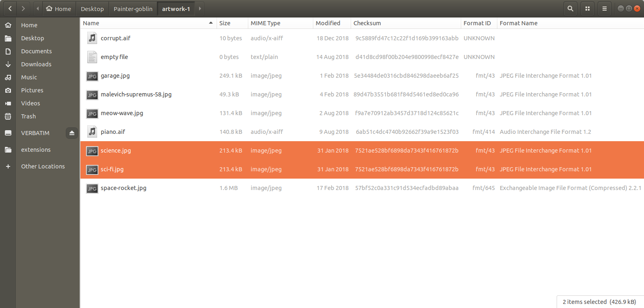Screen dimensions: 644x308
Task: Open the search magnifier icon
Action: [x=570, y=9]
